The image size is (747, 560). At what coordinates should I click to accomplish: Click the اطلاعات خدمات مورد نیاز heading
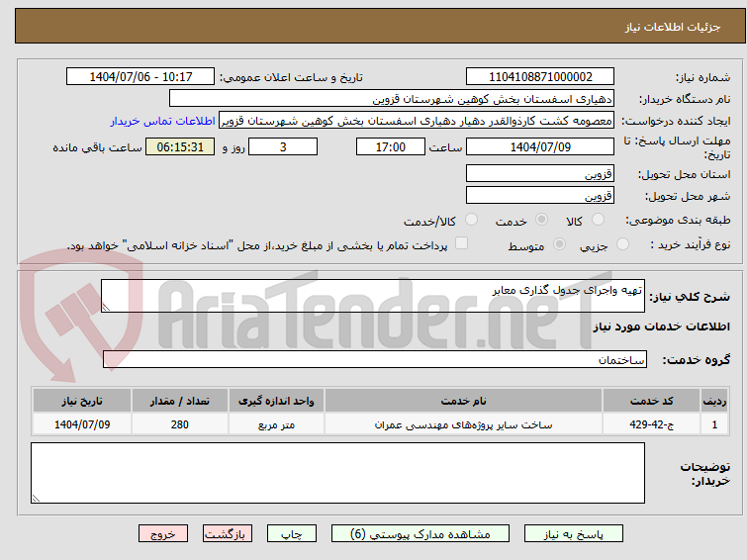(661, 327)
